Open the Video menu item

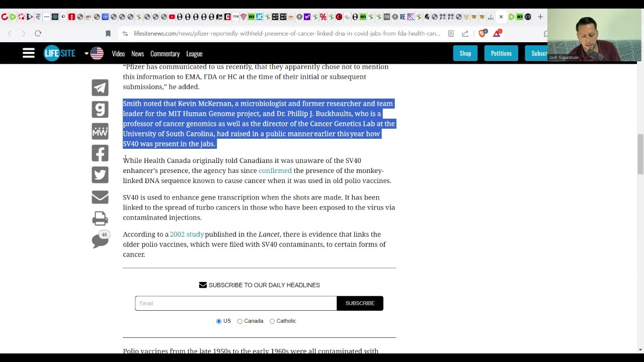pyautogui.click(x=118, y=54)
